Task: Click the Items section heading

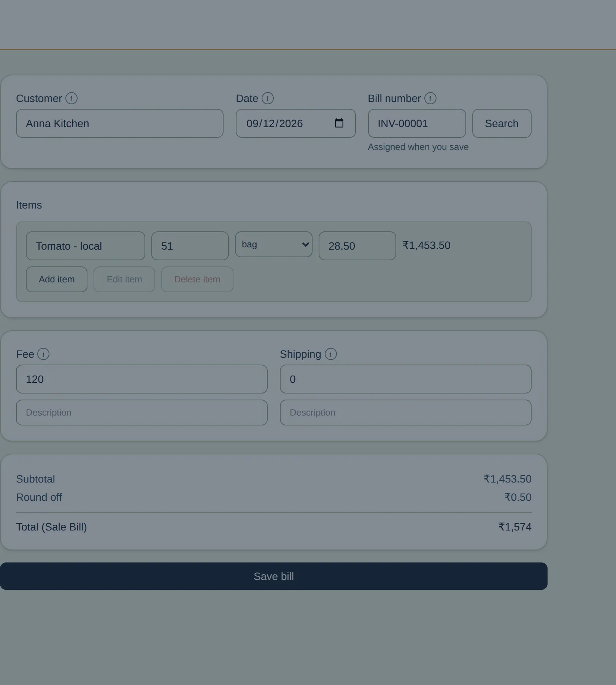Action: 29,205
